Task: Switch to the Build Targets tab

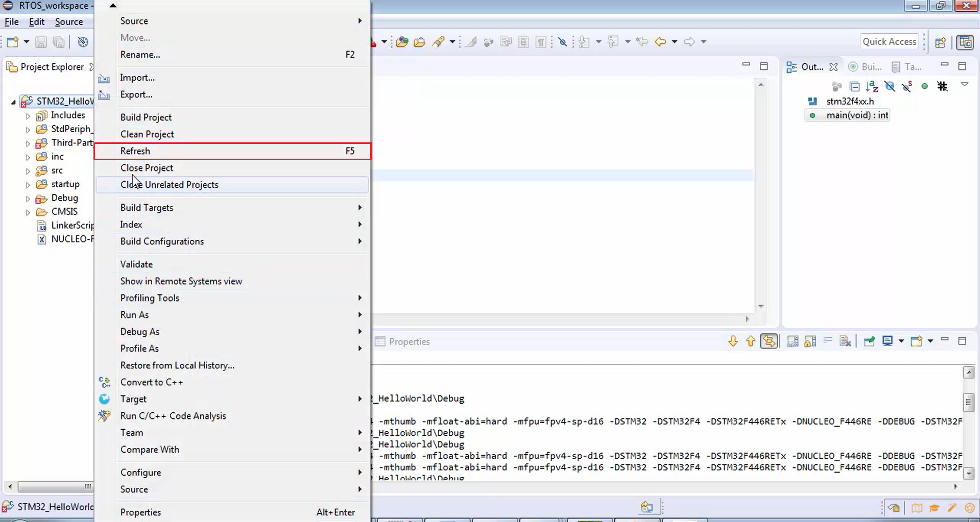Action: pyautogui.click(x=865, y=67)
